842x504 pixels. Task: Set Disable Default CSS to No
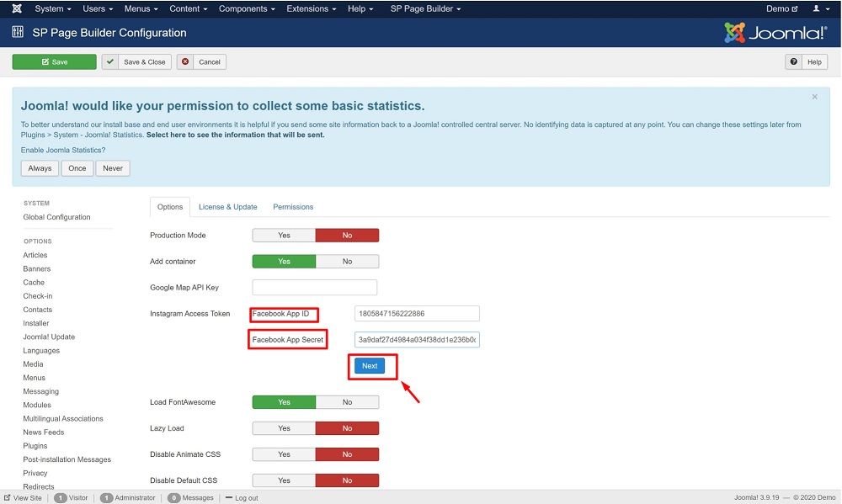pos(348,480)
